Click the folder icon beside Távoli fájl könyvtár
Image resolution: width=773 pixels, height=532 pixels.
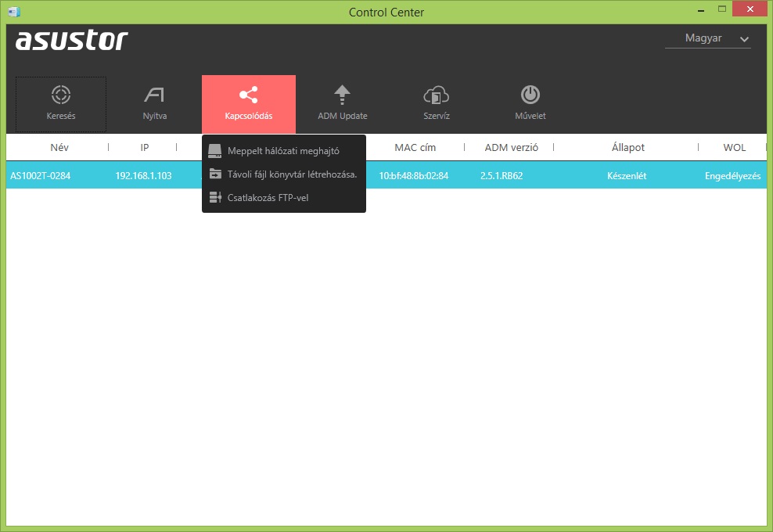coord(215,174)
